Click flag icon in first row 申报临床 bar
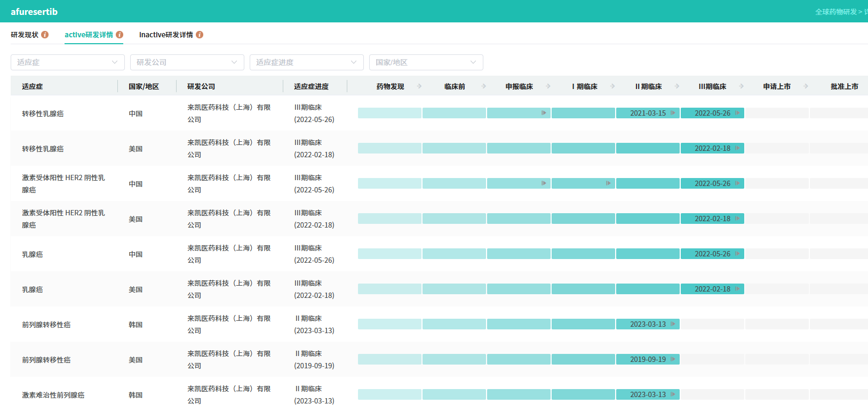 click(544, 113)
